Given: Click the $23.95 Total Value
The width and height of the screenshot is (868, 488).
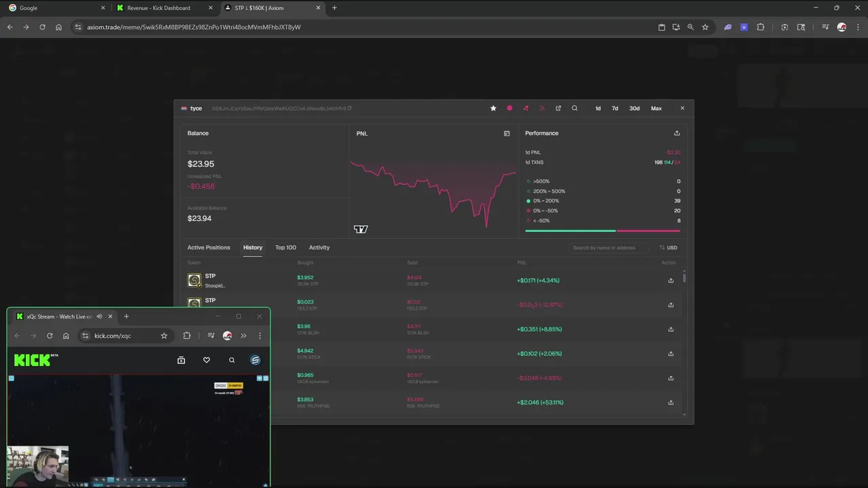Looking at the screenshot, I should click(x=201, y=164).
